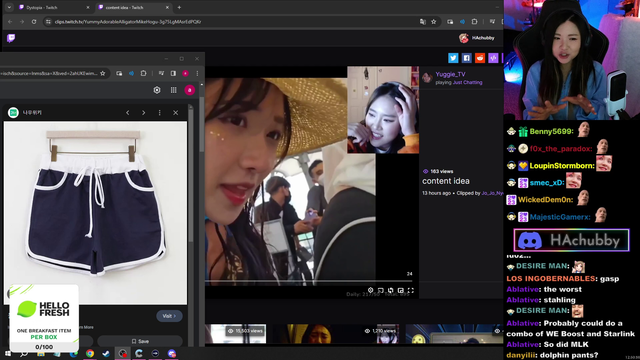Image resolution: width=640 pixels, height=360 pixels.
Task: Open the pink Google account avatar
Action: [x=189, y=90]
